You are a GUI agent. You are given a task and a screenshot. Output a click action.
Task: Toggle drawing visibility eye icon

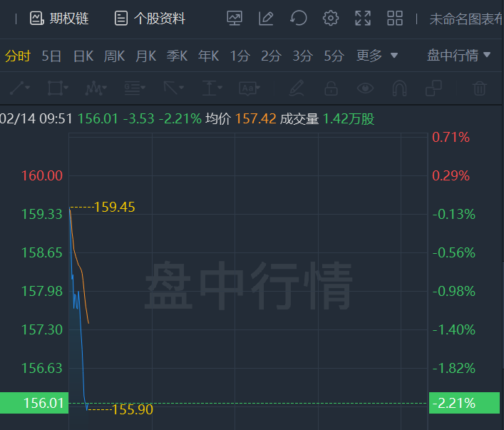click(365, 88)
